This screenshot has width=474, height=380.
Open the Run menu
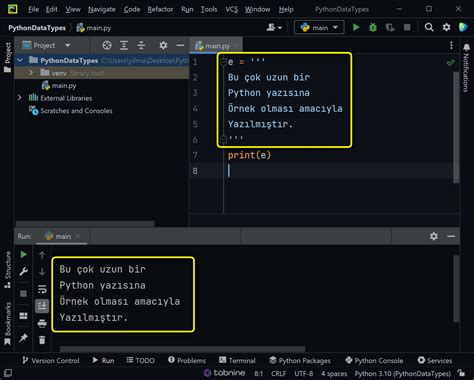coord(187,9)
